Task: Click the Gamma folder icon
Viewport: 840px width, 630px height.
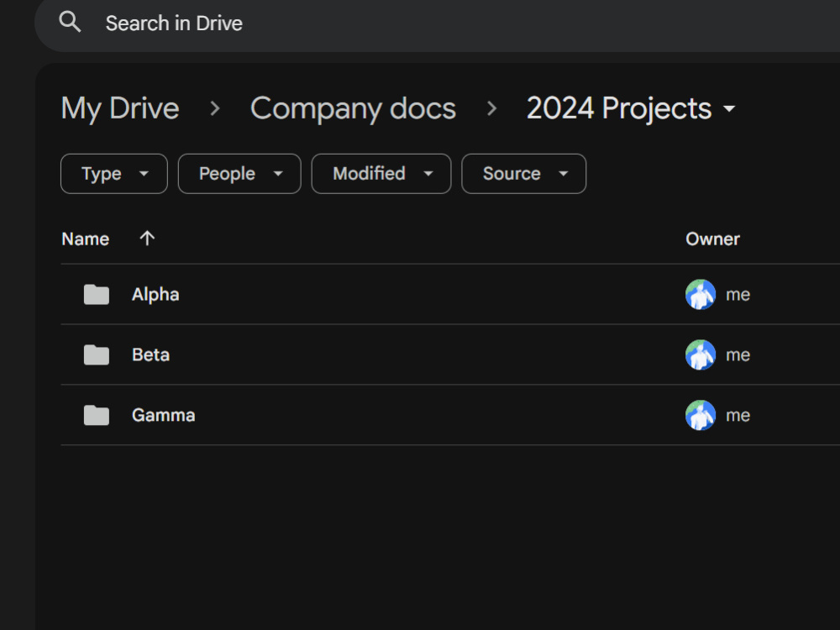Action: 97,416
